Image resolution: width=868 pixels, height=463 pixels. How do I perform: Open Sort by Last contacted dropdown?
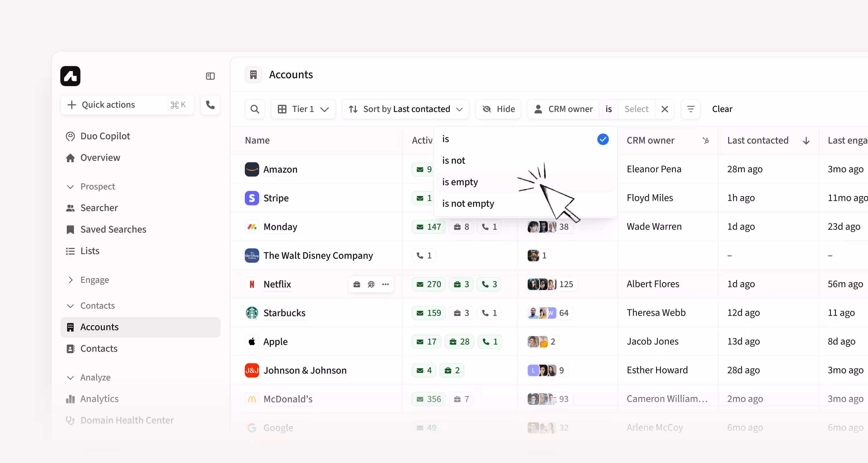[405, 109]
